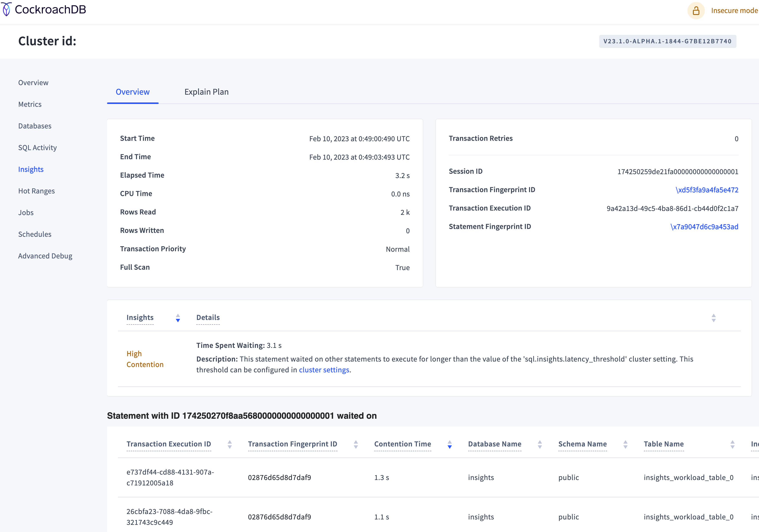Screen dimensions: 759x532
Task: Click the Full Scan value True
Action: coord(402,268)
